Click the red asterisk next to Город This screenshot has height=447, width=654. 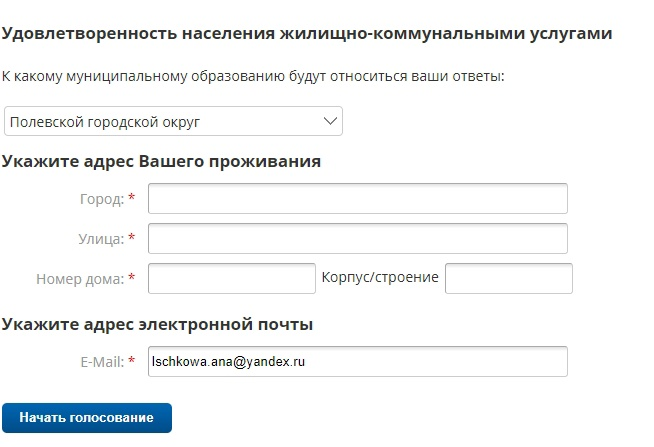[x=131, y=197]
